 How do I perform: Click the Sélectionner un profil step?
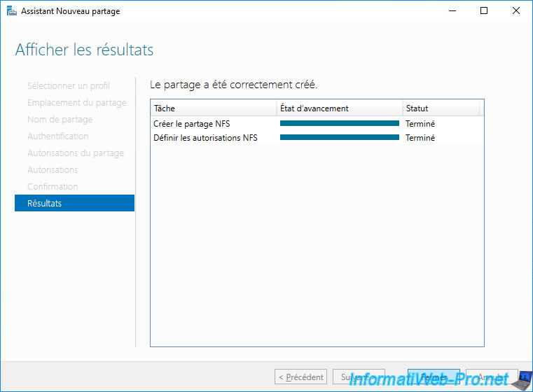68,85
